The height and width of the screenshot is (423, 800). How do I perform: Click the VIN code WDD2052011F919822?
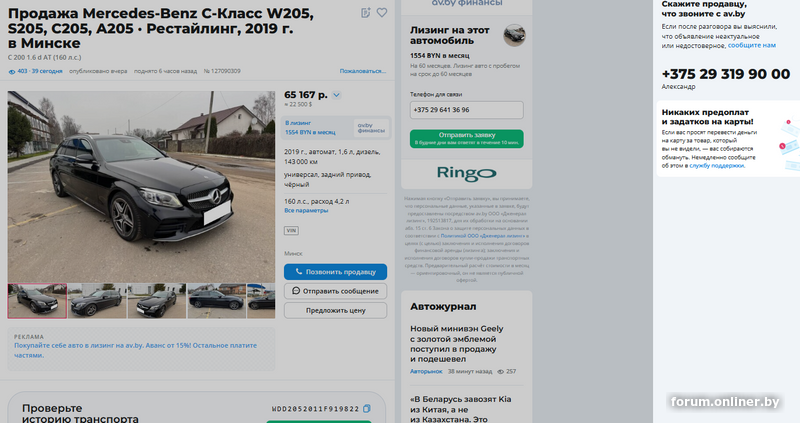(315, 409)
